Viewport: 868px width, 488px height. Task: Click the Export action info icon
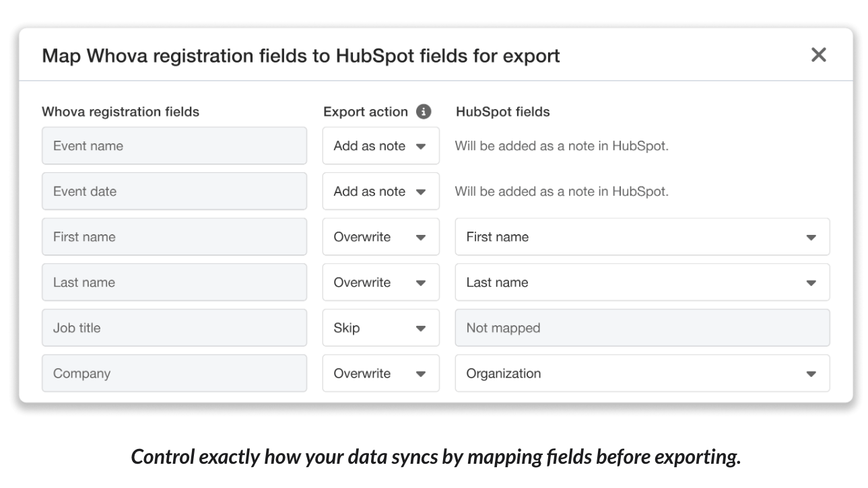[x=423, y=112]
